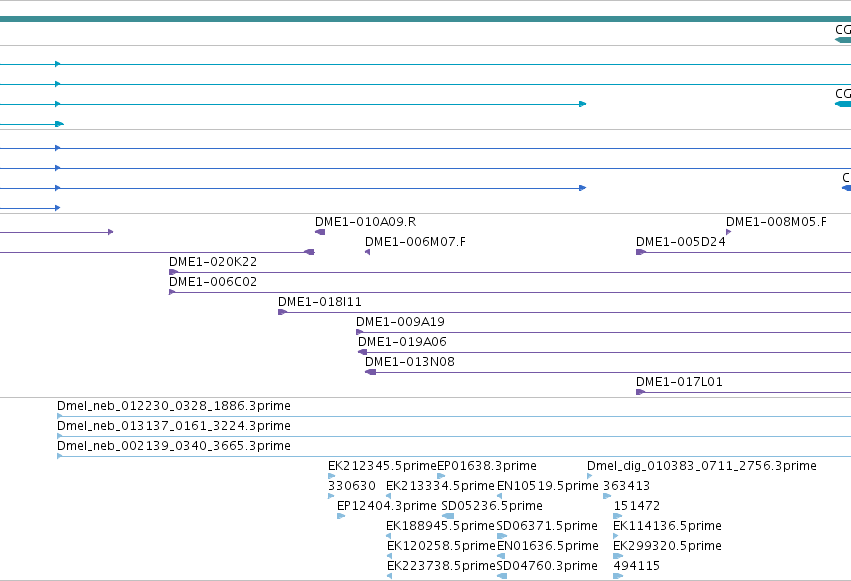Pick the DME1-009A19 clone label
The image size is (851, 581).
(400, 322)
